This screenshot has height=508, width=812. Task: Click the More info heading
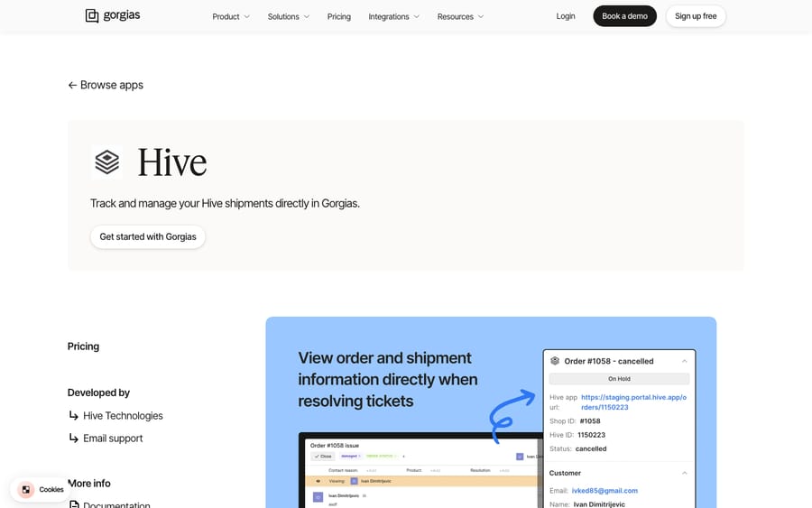coord(89,483)
